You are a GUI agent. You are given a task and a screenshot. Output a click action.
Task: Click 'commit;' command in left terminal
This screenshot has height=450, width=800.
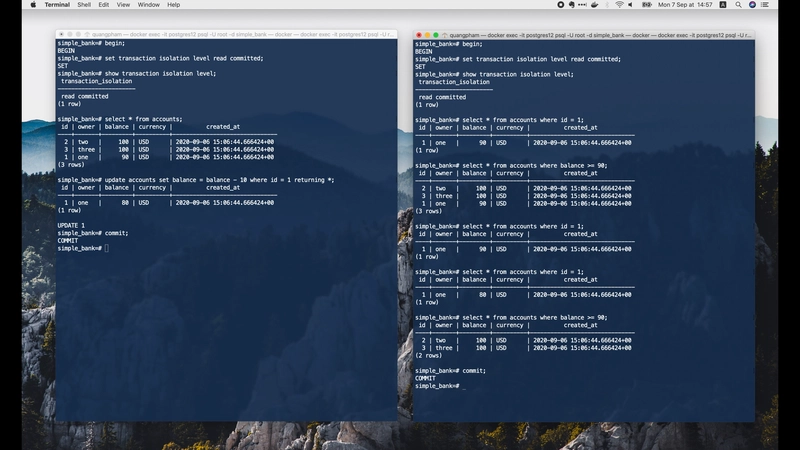[x=116, y=233]
